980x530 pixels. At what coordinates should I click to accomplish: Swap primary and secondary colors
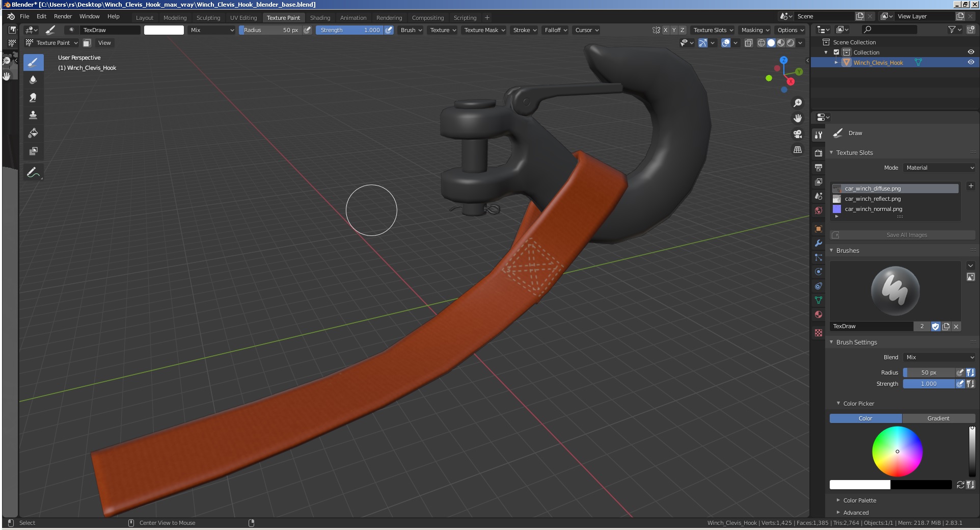pyautogui.click(x=961, y=485)
